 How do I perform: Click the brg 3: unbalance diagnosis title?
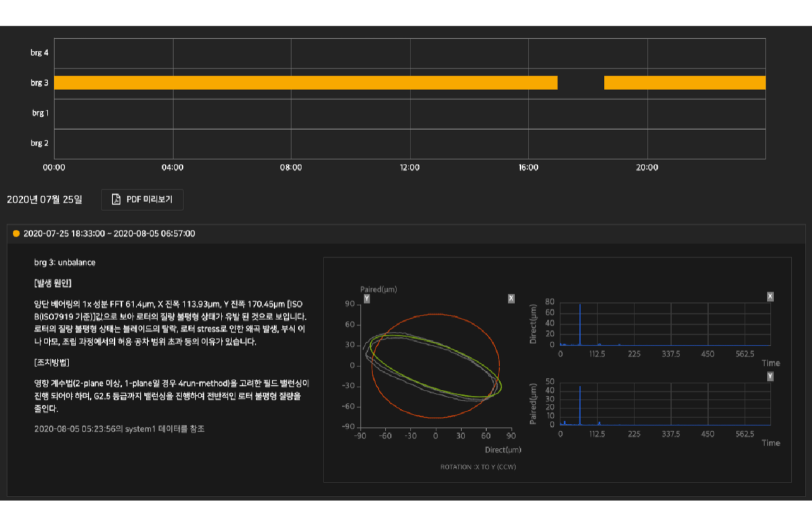(65, 262)
